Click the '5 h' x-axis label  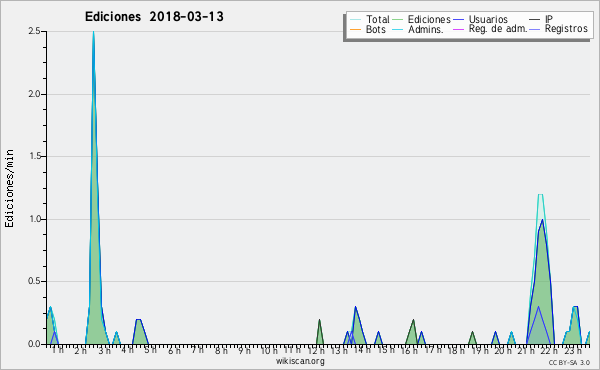[x=150, y=350]
